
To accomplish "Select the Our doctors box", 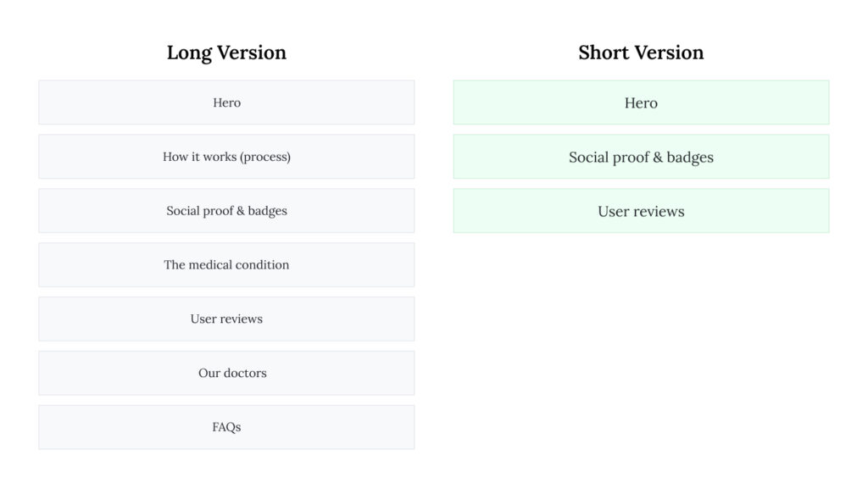I will pyautogui.click(x=226, y=373).
